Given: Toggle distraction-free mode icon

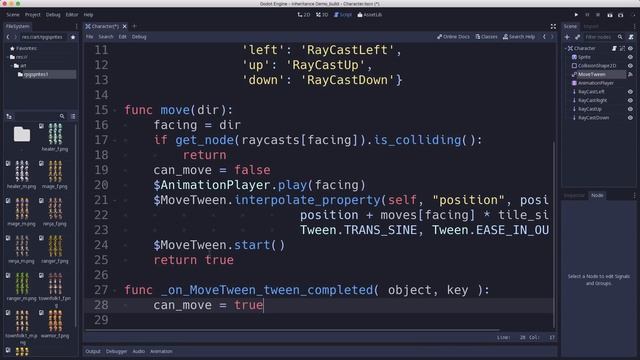Looking at the screenshot, I should (x=553, y=27).
